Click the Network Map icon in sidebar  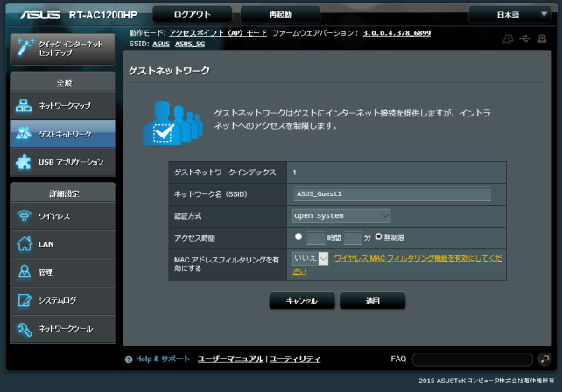coord(24,105)
